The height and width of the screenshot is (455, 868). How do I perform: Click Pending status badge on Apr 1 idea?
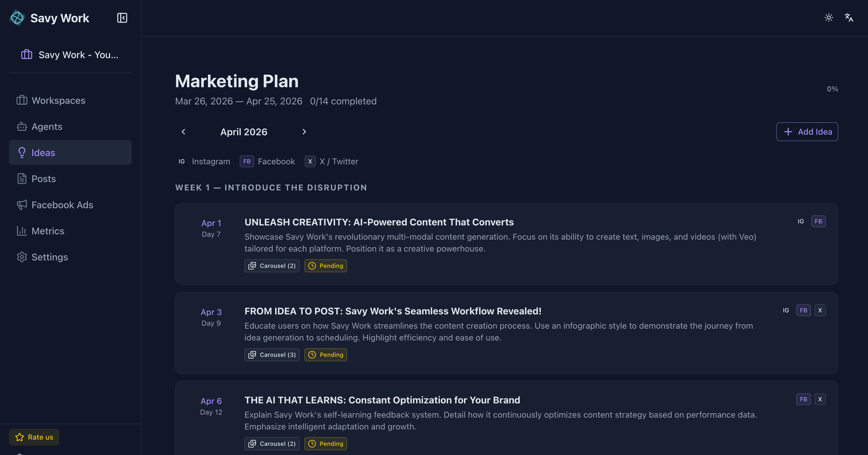pyautogui.click(x=325, y=266)
